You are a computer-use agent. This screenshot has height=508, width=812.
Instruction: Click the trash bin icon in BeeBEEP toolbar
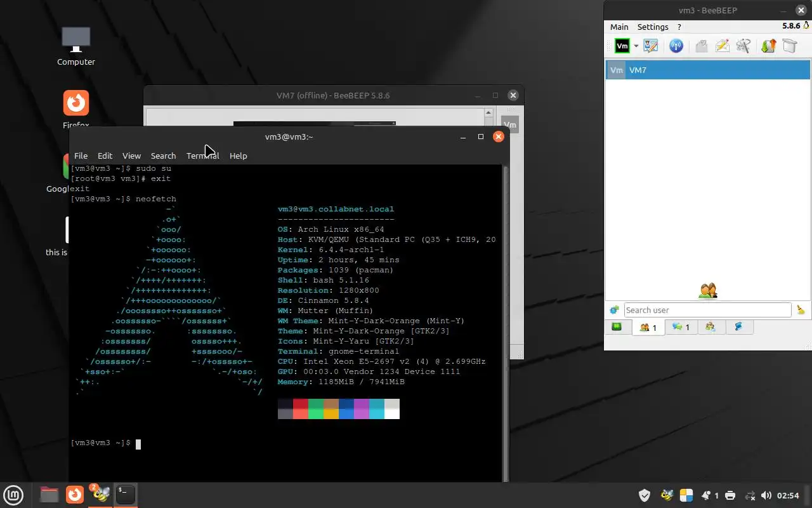pos(790,46)
